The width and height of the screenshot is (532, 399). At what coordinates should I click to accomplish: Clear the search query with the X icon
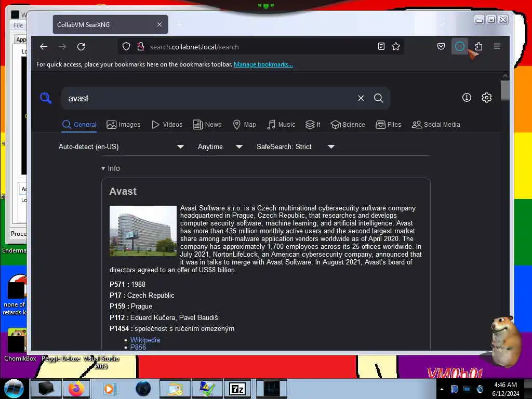(361, 98)
